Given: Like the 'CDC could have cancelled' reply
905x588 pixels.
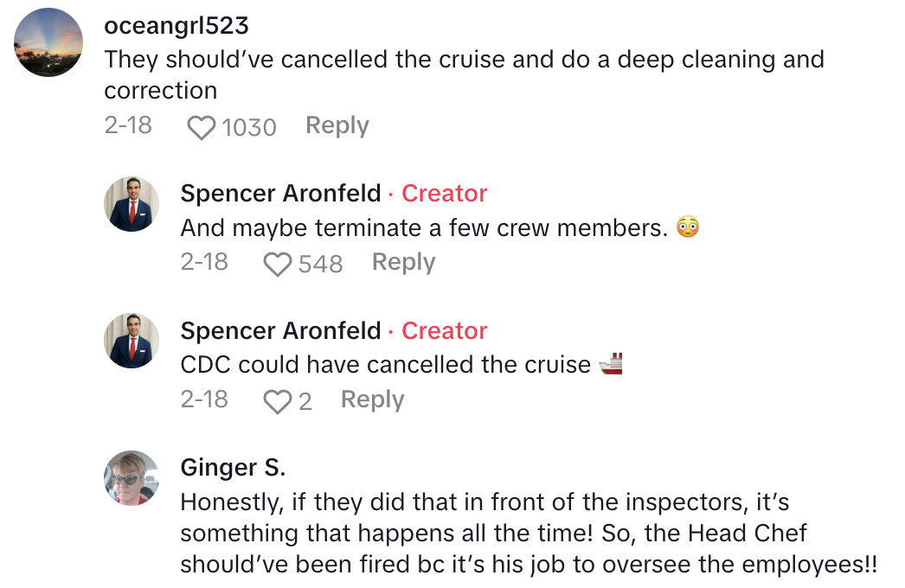Looking at the screenshot, I should pos(277,401).
